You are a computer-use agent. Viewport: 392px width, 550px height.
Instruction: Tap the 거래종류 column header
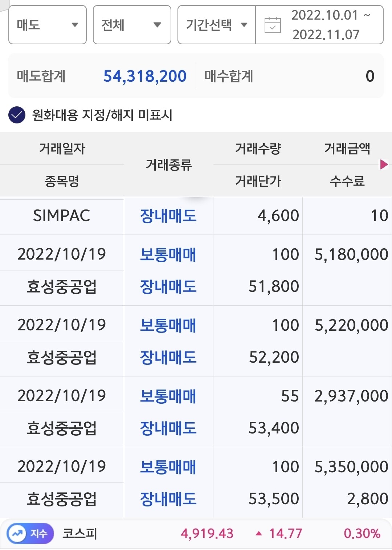point(168,164)
